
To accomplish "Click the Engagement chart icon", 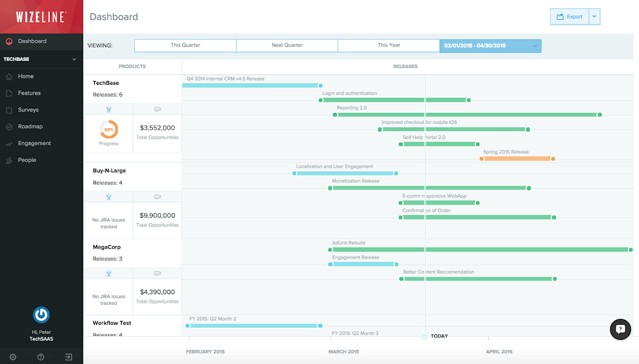I will pyautogui.click(x=9, y=144).
